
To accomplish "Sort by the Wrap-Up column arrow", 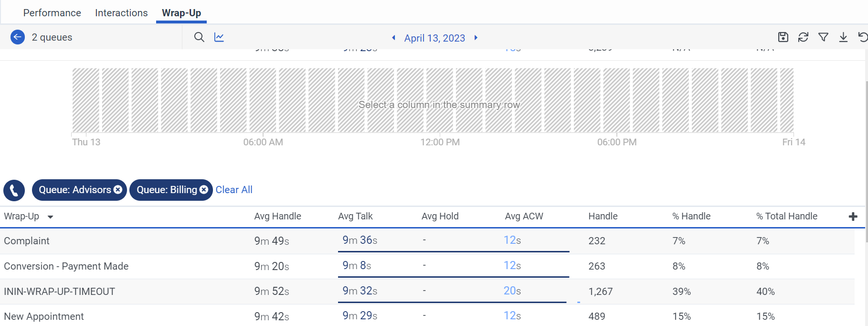I will pos(50,217).
